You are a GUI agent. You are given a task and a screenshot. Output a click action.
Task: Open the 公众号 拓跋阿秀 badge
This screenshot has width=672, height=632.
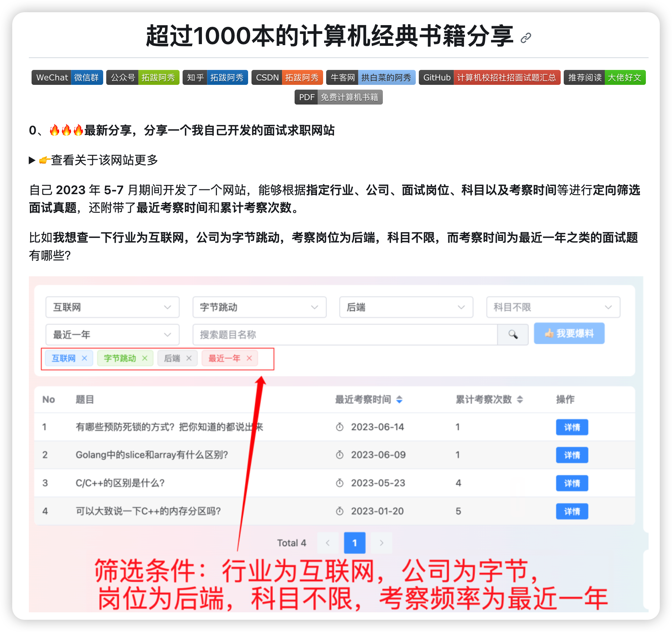point(143,77)
